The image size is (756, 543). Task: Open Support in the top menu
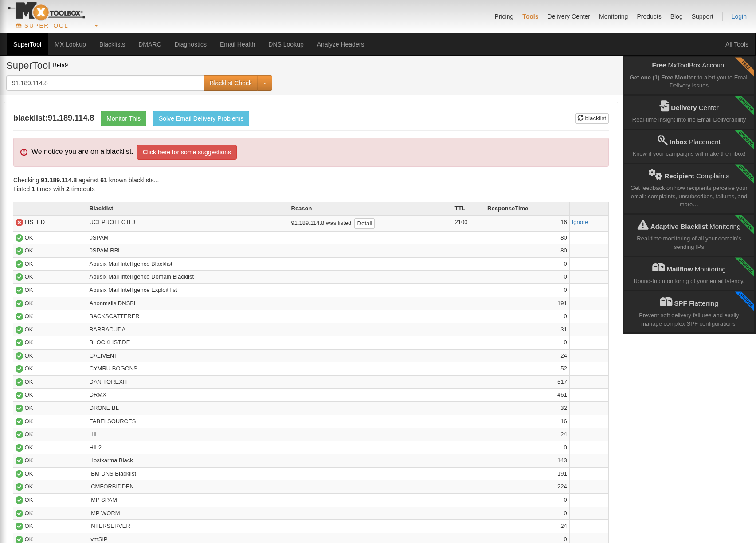(x=702, y=16)
